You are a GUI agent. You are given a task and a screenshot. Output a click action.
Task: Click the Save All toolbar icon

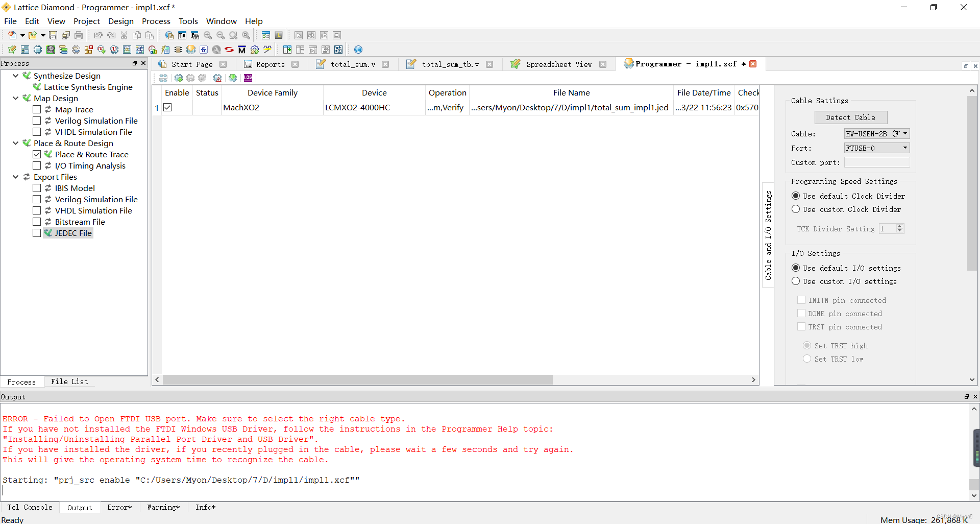(65, 35)
